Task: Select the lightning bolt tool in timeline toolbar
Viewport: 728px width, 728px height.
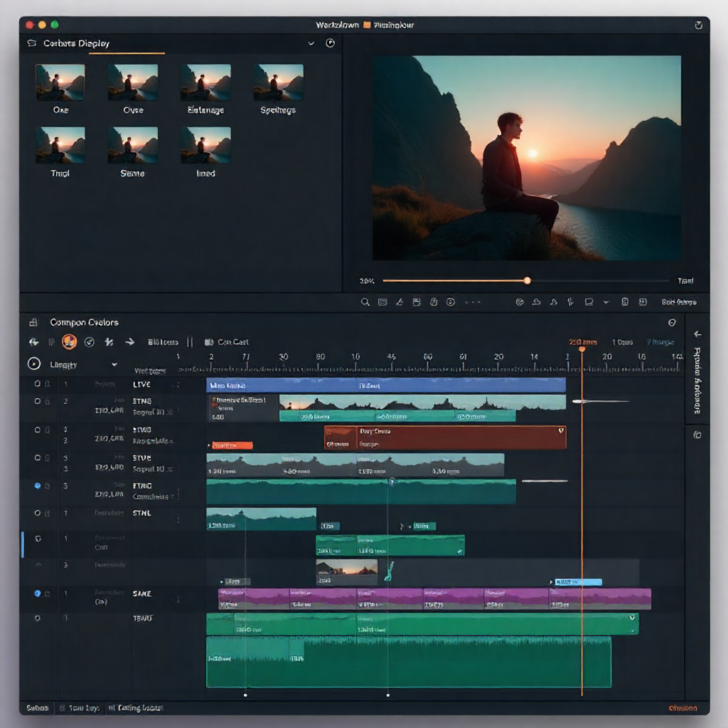Action: click(x=109, y=342)
